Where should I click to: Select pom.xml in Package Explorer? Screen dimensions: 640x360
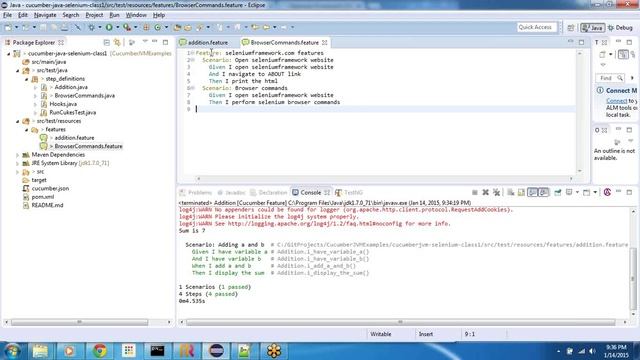[43, 197]
